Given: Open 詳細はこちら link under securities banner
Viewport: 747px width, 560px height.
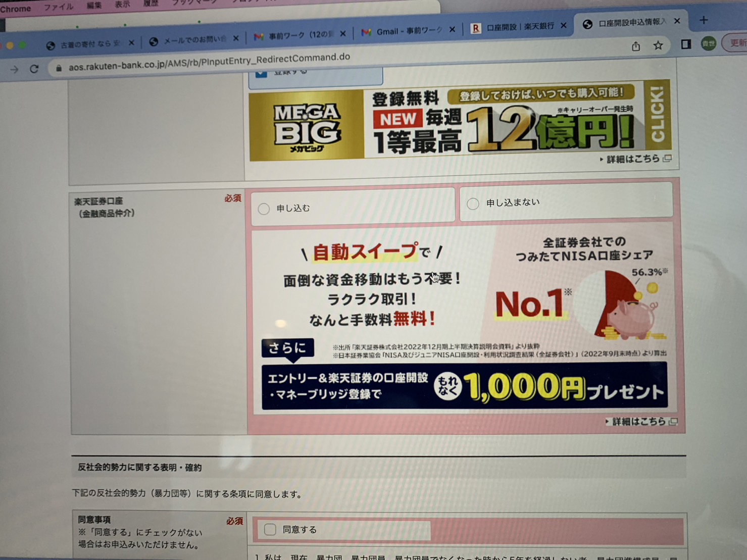Looking at the screenshot, I should pyautogui.click(x=638, y=422).
